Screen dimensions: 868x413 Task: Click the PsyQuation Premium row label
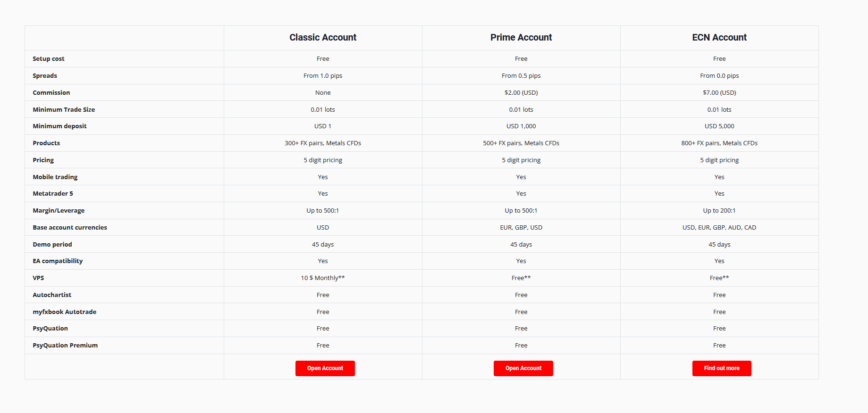(x=65, y=345)
